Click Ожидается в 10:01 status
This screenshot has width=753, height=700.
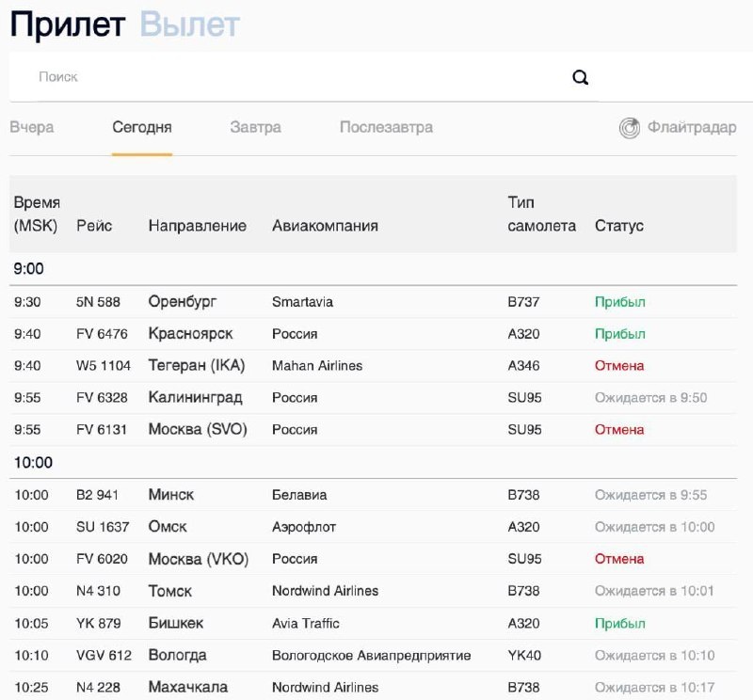pyautogui.click(x=654, y=591)
